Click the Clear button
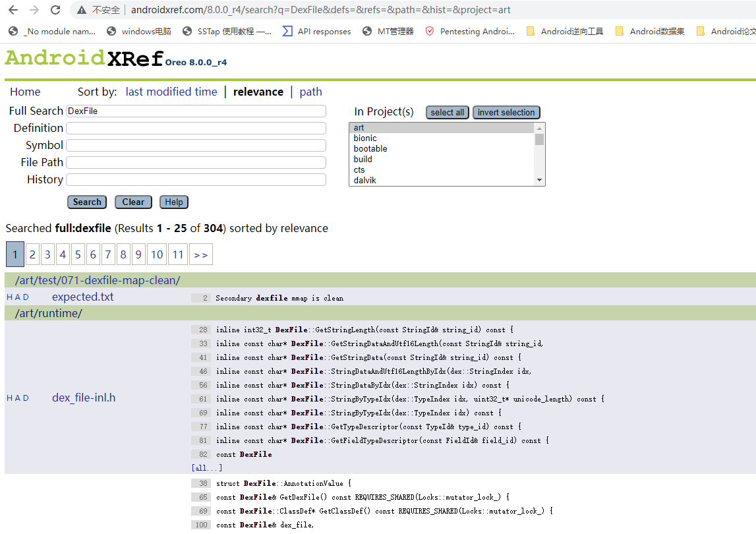756x534 pixels. [x=133, y=202]
